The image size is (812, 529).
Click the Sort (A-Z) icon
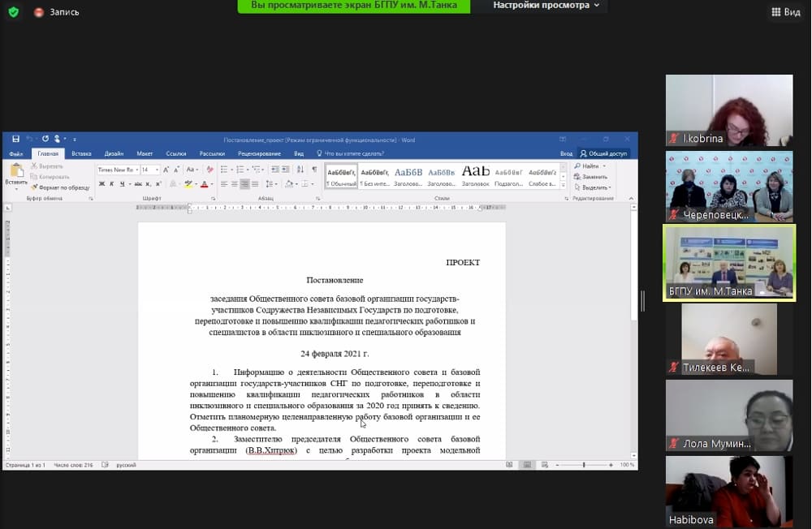300,170
